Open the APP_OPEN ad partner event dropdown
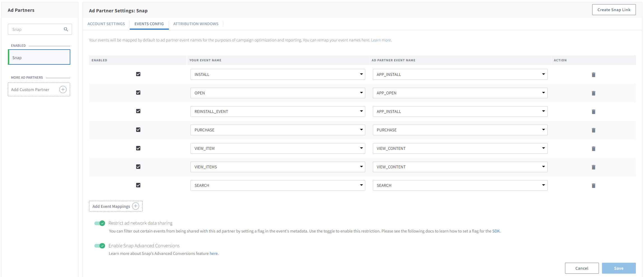This screenshot has width=644, height=277. tap(460, 93)
